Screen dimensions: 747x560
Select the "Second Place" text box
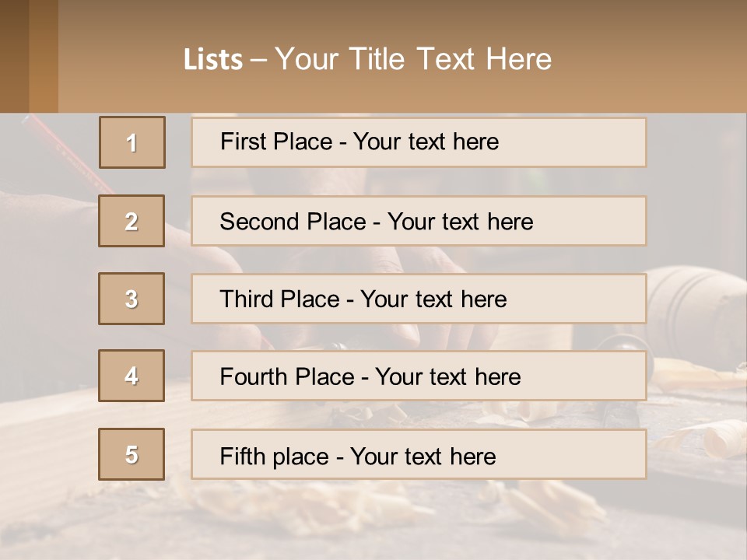tap(419, 221)
